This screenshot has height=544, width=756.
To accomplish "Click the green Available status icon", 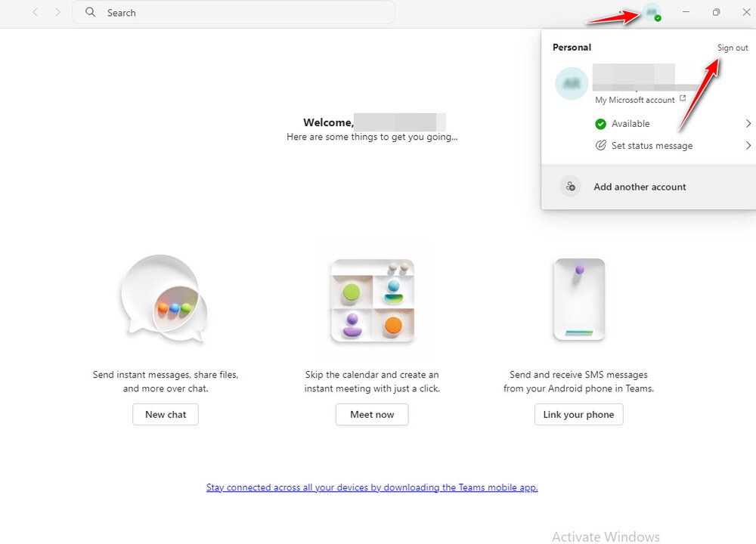I will [600, 124].
